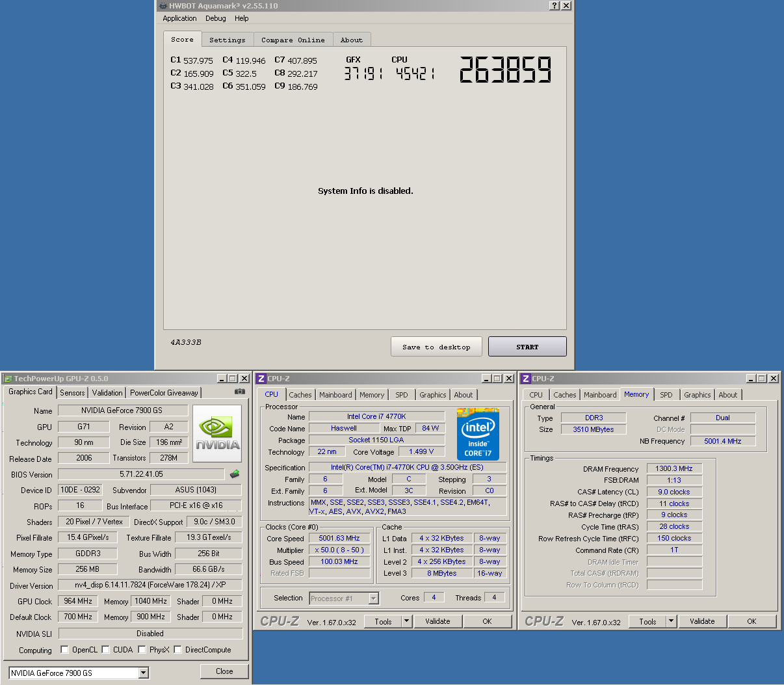Open Memory tab in left CPU-Z window
The height and width of the screenshot is (685, 784).
coord(372,395)
